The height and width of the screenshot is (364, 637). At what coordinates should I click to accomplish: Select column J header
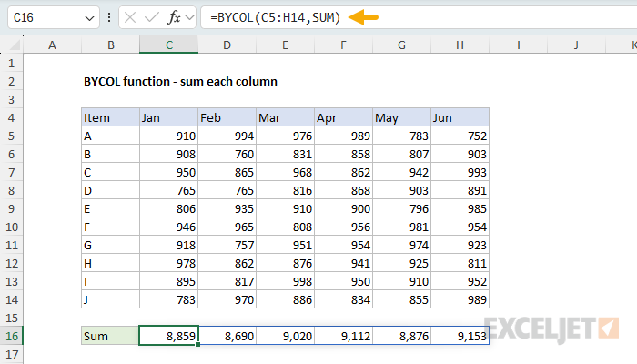point(576,45)
